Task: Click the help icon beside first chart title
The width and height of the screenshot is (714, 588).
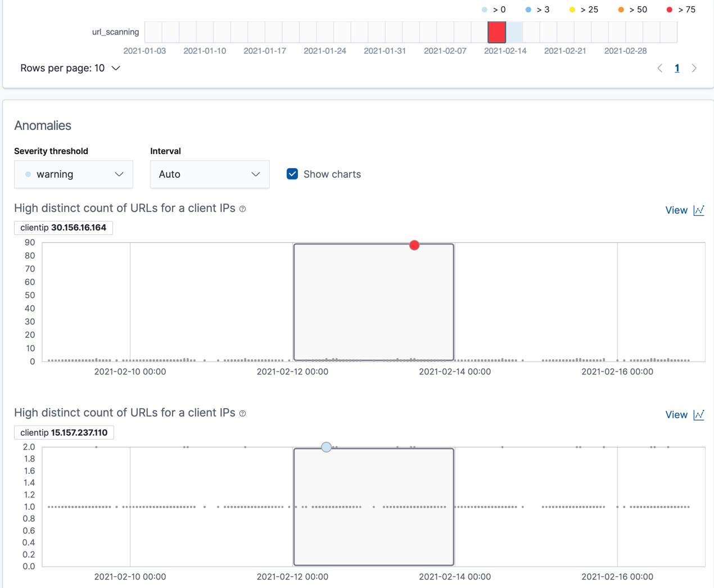Action: [x=242, y=209]
